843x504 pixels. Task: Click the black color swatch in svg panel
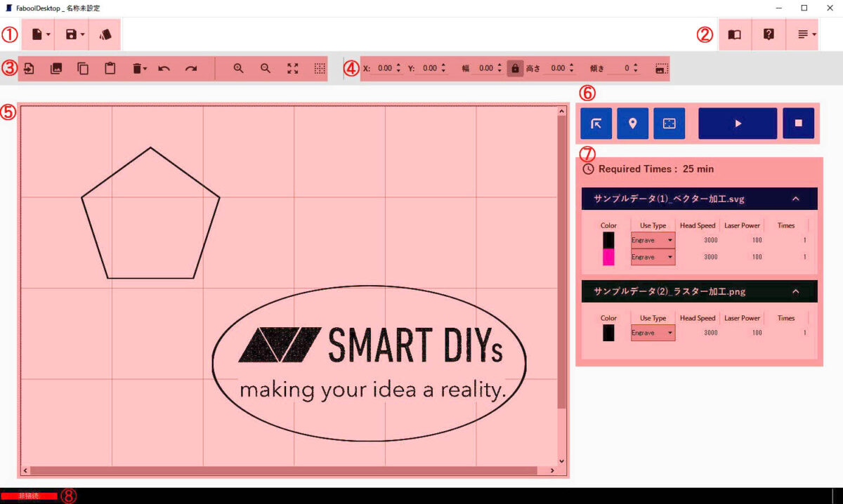point(608,241)
